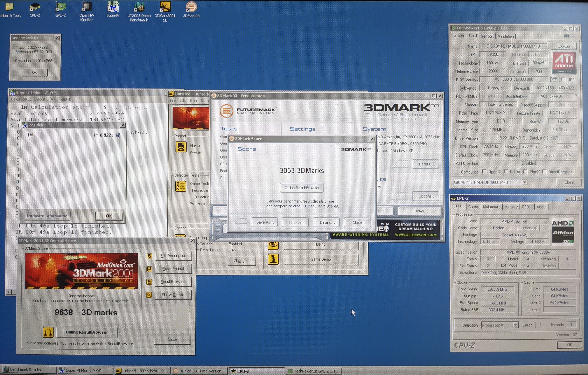
Task: Click the GPU name field in GPU-Z
Action: click(x=513, y=46)
